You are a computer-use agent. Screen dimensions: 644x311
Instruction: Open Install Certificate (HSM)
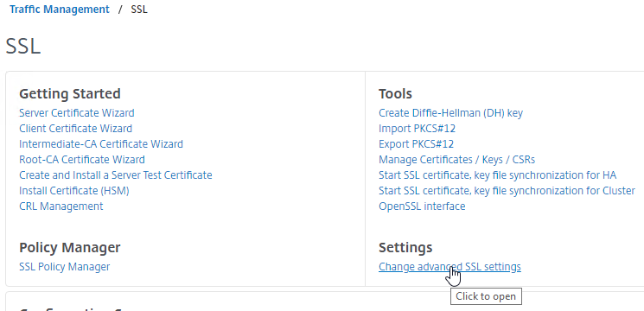tap(74, 191)
